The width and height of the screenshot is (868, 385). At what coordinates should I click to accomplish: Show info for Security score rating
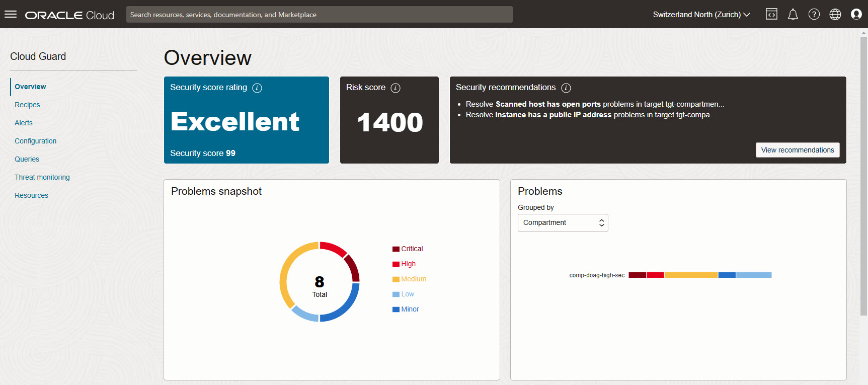click(x=257, y=88)
